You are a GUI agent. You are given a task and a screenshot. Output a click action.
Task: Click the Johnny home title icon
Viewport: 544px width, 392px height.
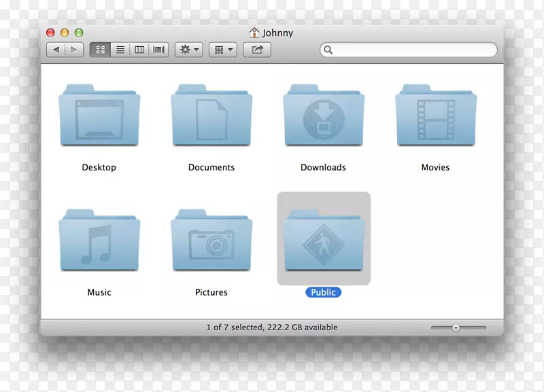point(254,32)
